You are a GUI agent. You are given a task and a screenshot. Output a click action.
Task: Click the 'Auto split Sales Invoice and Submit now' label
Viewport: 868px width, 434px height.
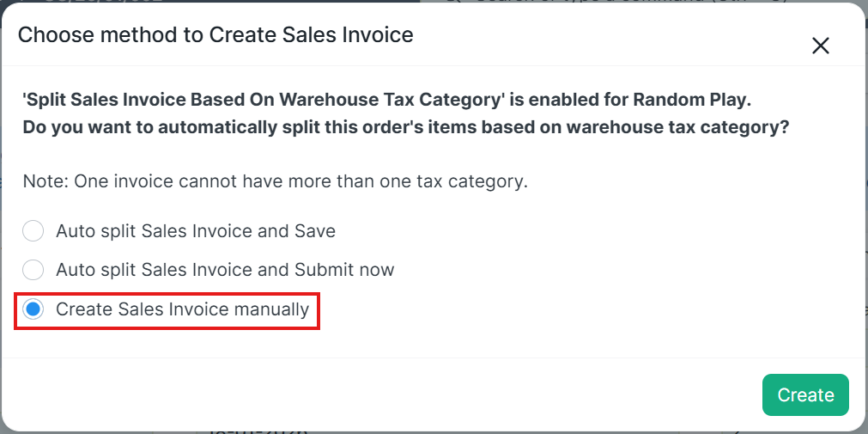click(x=225, y=270)
